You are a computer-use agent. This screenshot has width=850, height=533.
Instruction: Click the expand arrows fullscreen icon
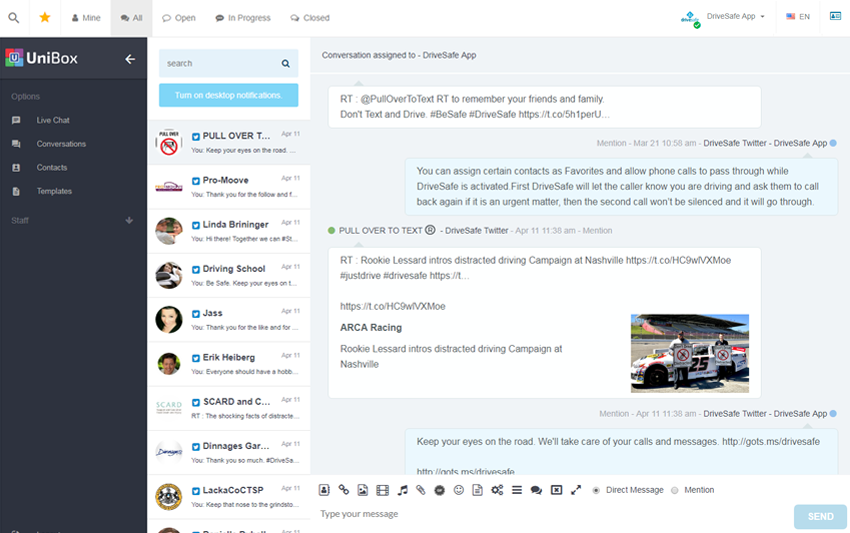pos(576,490)
